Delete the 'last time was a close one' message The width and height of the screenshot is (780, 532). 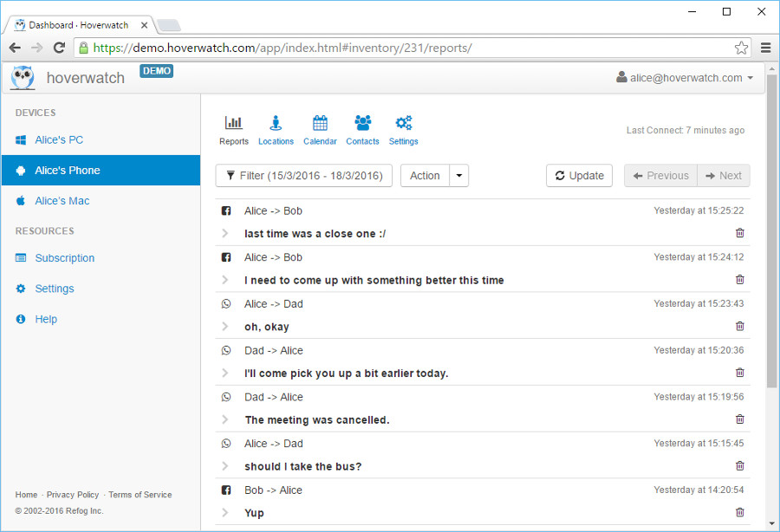point(740,233)
